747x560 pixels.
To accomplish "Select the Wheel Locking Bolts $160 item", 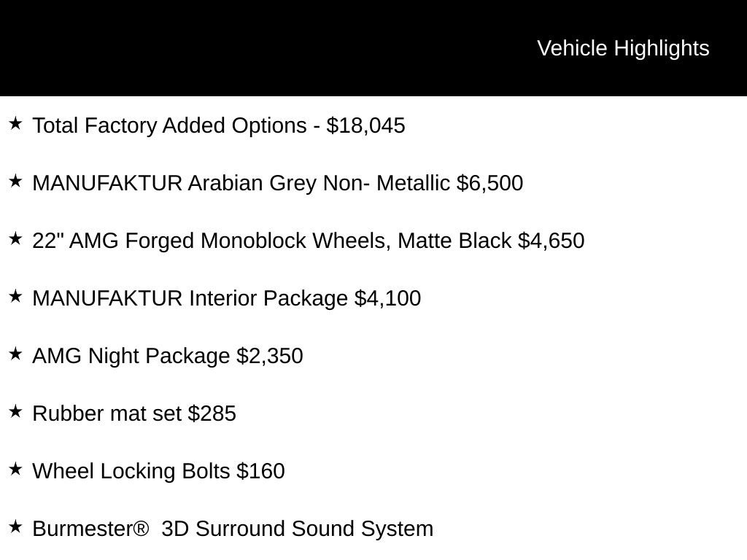I will (x=158, y=472).
